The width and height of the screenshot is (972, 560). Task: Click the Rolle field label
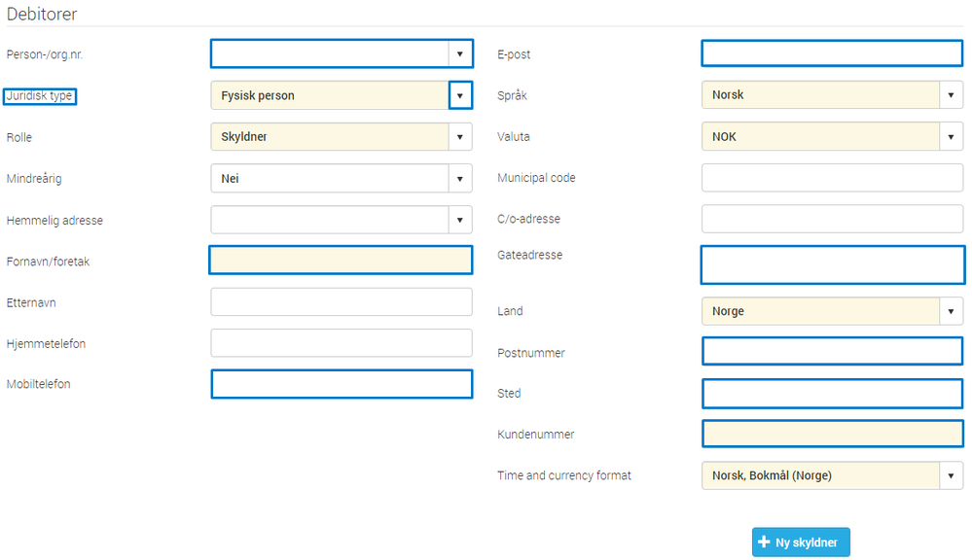[x=19, y=137]
